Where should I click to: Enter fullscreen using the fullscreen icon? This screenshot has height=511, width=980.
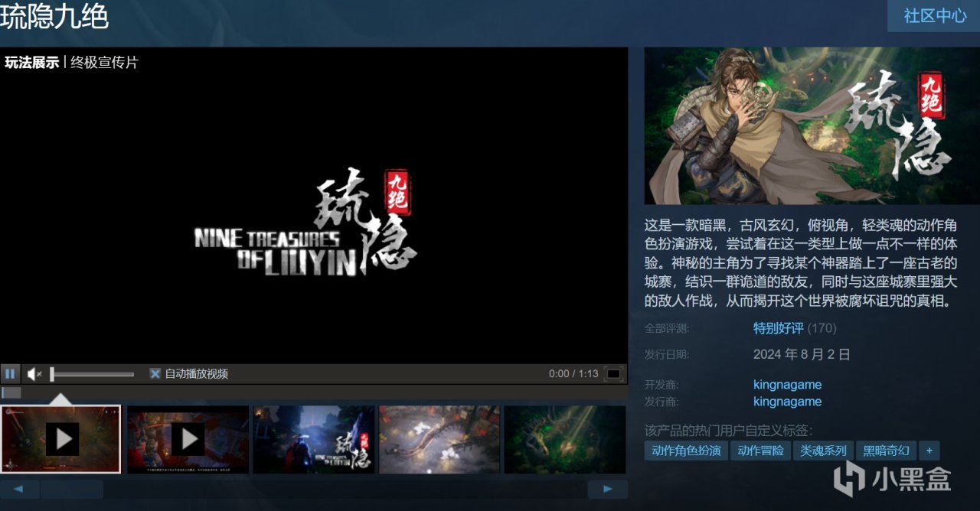(613, 374)
